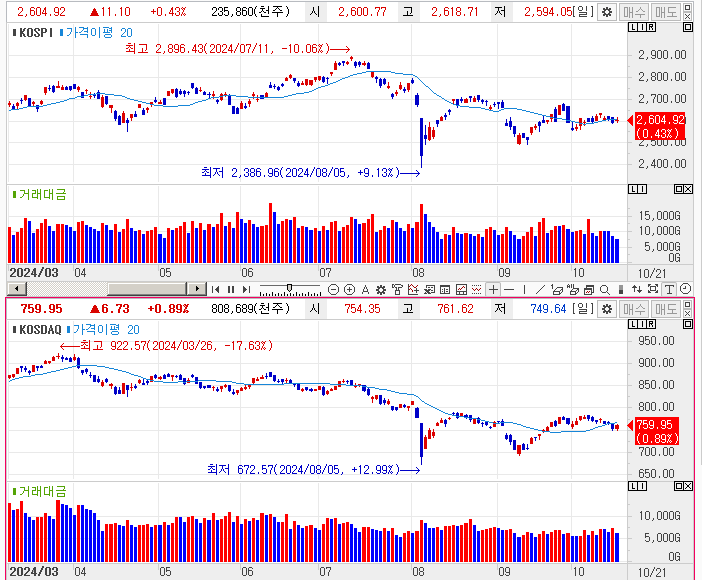Toggle the crosshair cursor tool
Screen dimensions: 702x580
493,289
